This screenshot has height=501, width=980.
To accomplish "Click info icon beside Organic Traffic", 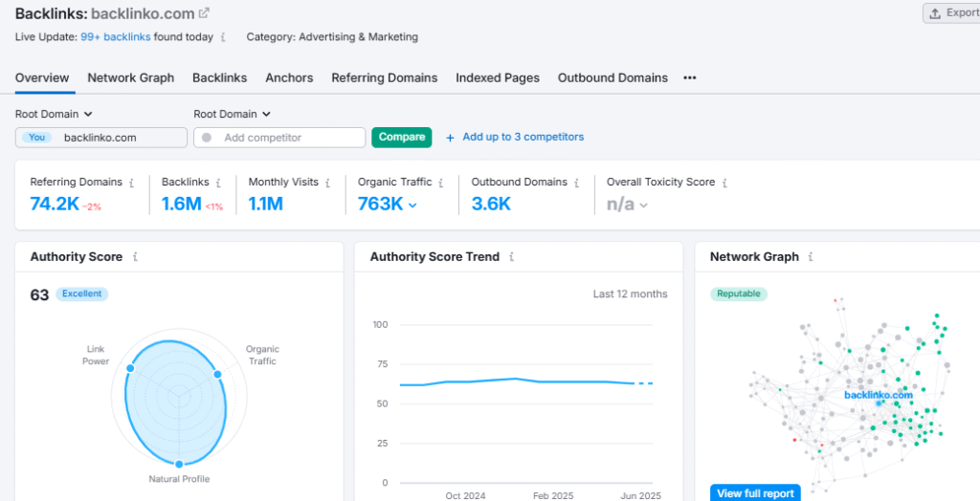I will point(440,183).
